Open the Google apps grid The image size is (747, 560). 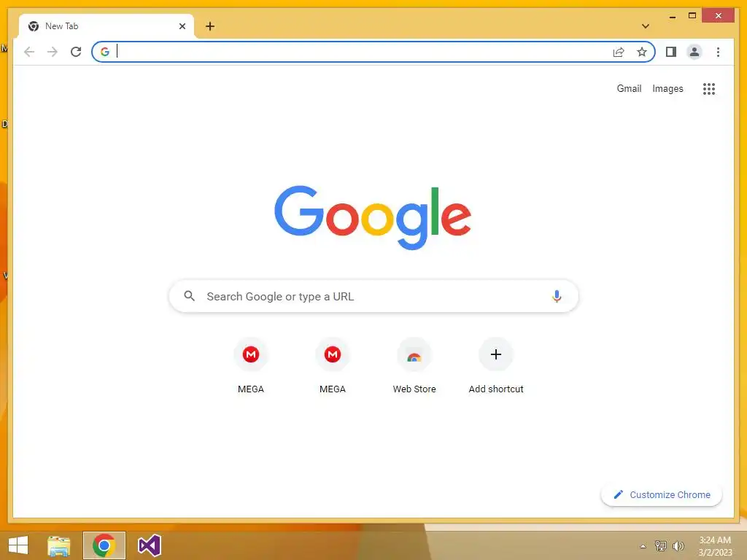point(709,88)
